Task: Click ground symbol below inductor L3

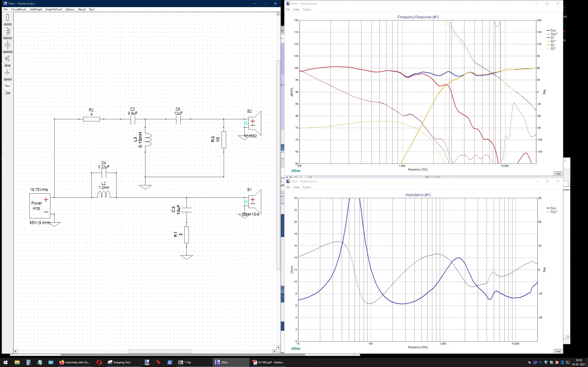Action: [145, 187]
